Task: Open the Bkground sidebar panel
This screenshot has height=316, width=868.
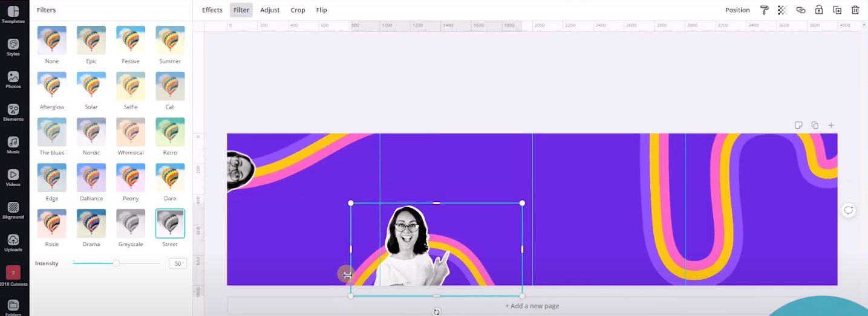Action: (x=13, y=210)
